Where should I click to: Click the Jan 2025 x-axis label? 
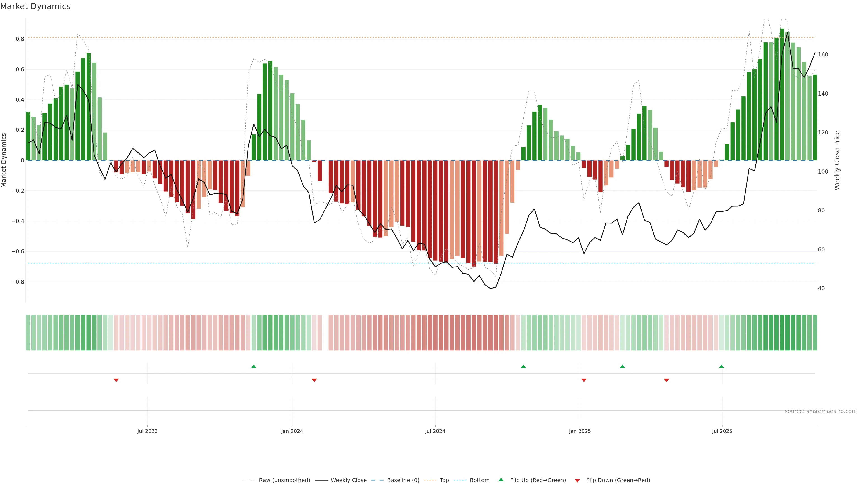[580, 431]
